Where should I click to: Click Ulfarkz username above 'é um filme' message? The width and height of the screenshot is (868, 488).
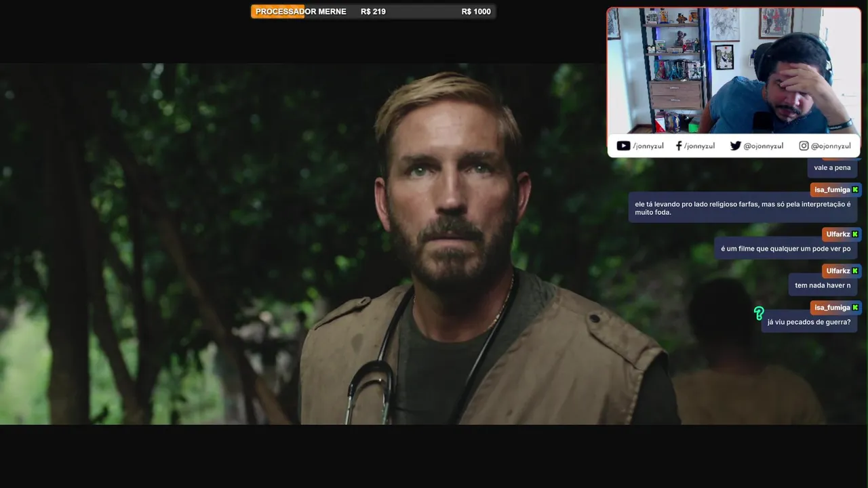tap(838, 235)
